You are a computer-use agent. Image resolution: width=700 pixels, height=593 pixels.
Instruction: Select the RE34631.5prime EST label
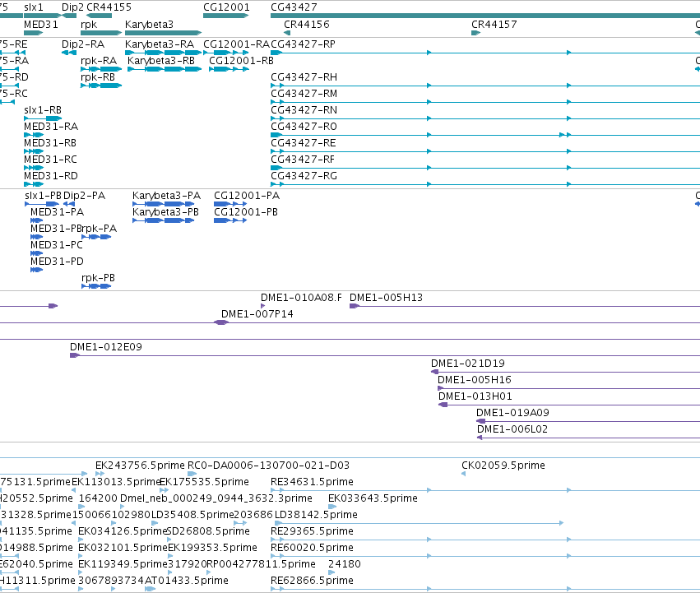pyautogui.click(x=312, y=482)
